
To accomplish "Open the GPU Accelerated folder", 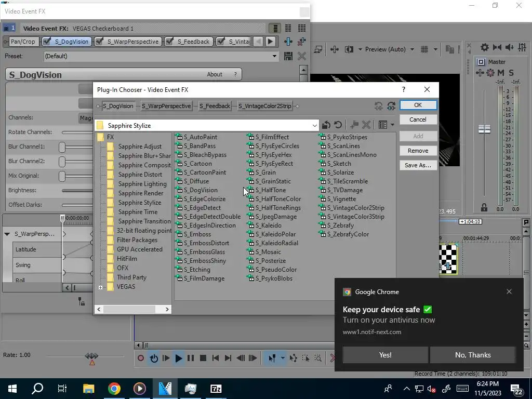I will click(139, 249).
